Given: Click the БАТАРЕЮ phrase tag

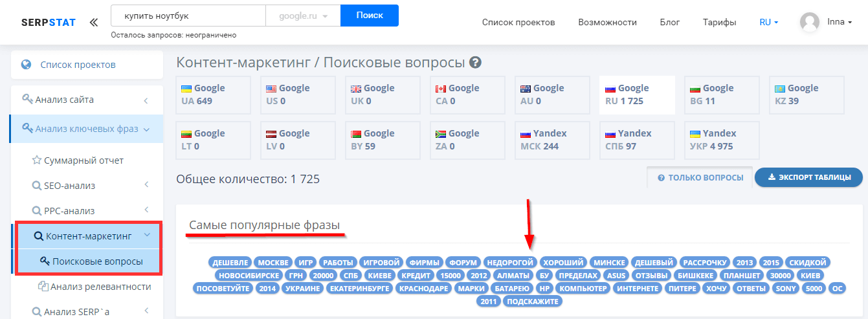Looking at the screenshot, I should point(511,289).
